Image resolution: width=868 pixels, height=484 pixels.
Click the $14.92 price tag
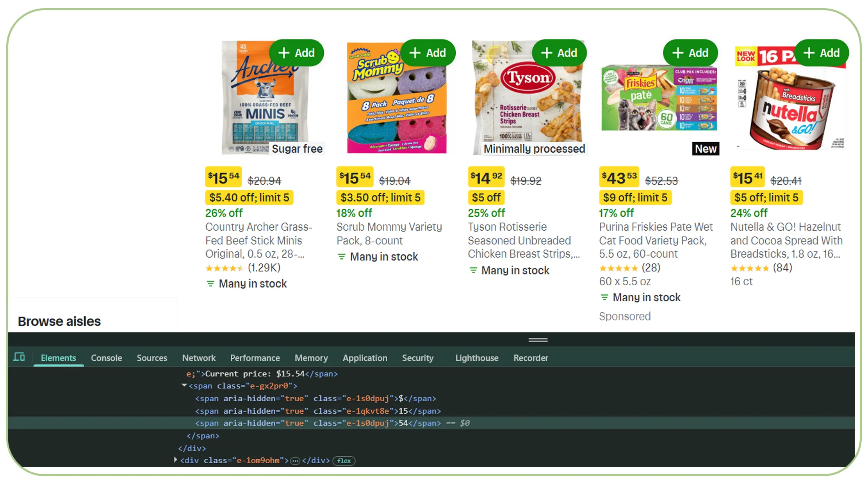point(486,178)
